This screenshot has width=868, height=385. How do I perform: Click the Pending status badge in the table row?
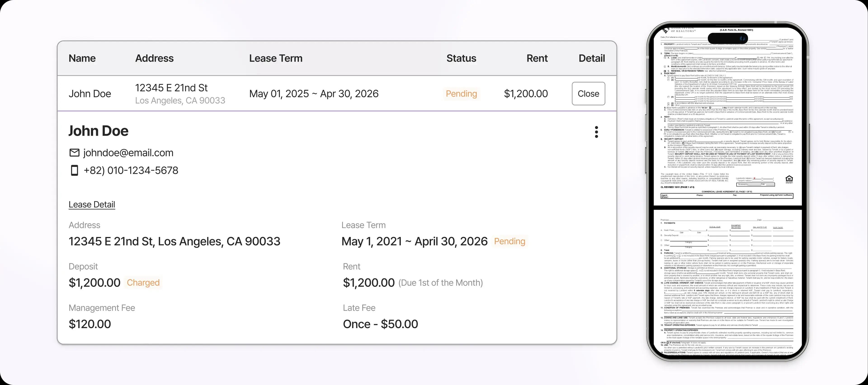[x=461, y=94]
